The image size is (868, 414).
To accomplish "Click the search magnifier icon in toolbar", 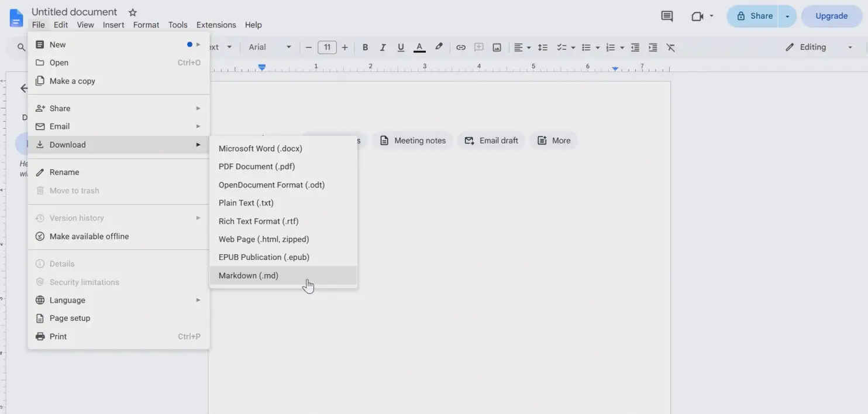I will pos(21,47).
